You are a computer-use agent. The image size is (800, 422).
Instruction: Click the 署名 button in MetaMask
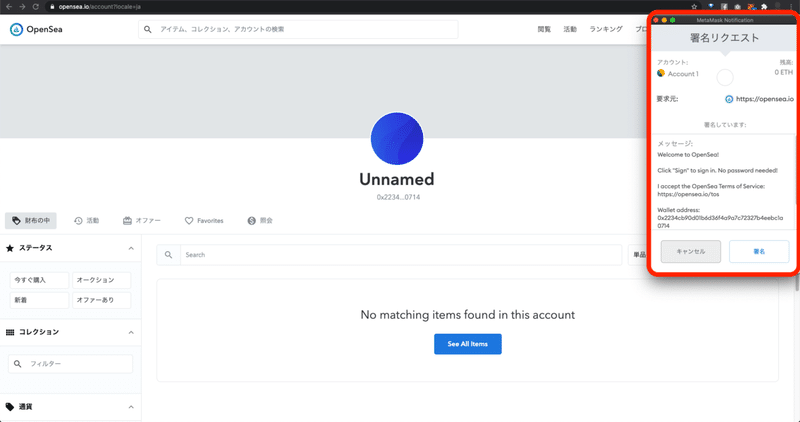[759, 252]
